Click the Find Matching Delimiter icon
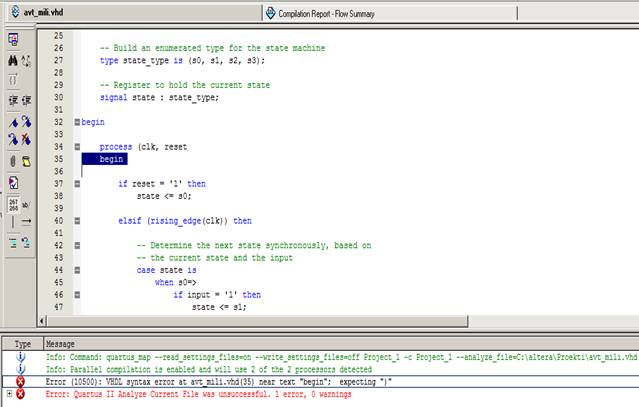The image size is (639, 407). point(13,80)
